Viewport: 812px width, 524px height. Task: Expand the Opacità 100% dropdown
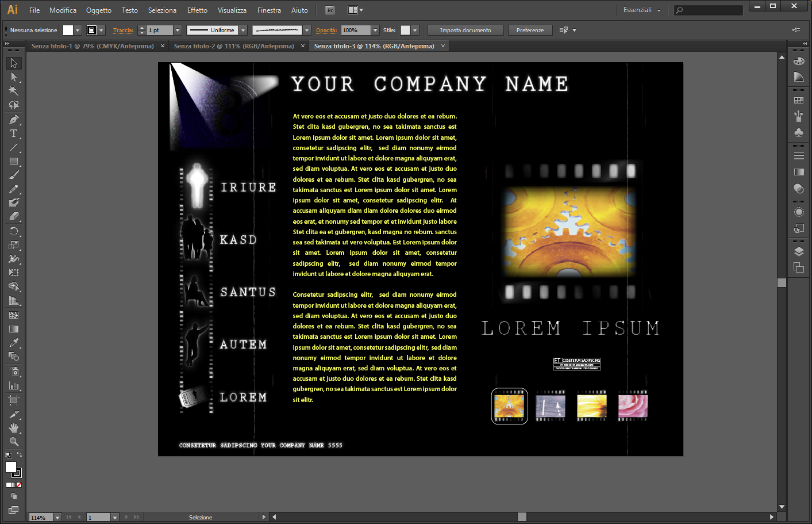tap(375, 30)
